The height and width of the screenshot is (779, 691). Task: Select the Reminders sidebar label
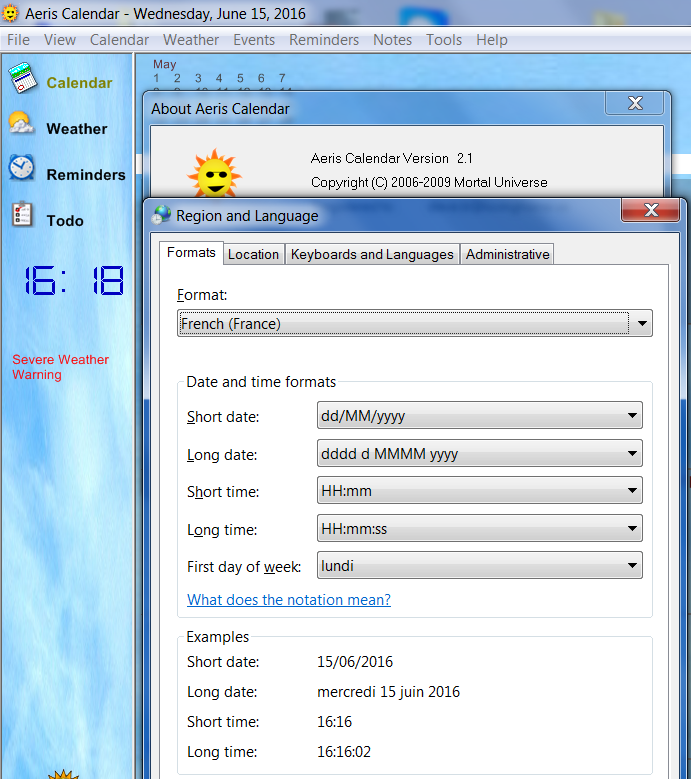click(86, 175)
